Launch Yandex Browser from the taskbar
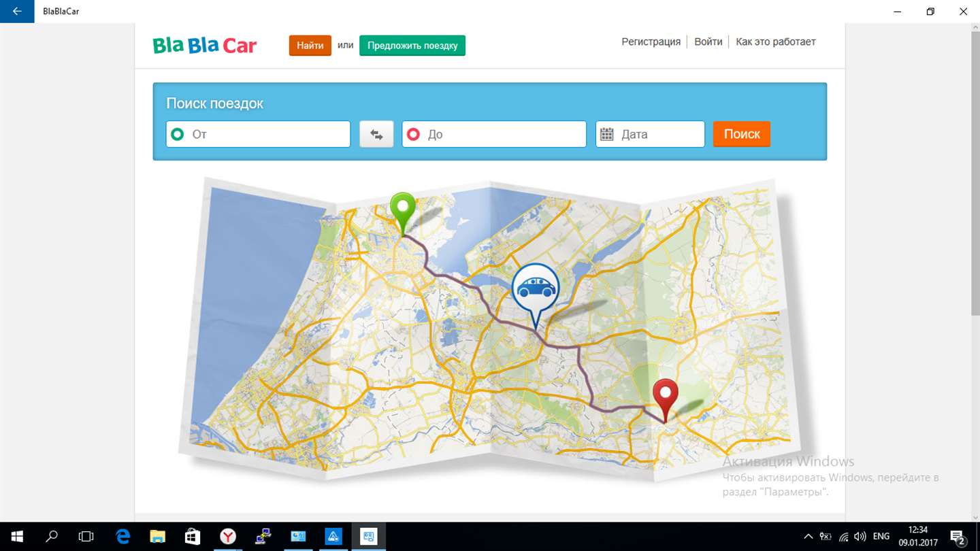This screenshot has height=551, width=980. tap(228, 537)
